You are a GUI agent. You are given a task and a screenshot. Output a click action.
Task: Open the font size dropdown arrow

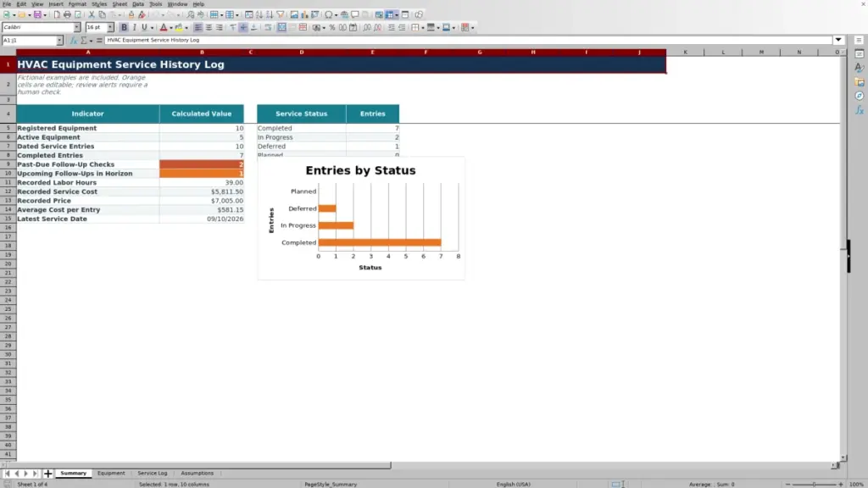pos(110,27)
